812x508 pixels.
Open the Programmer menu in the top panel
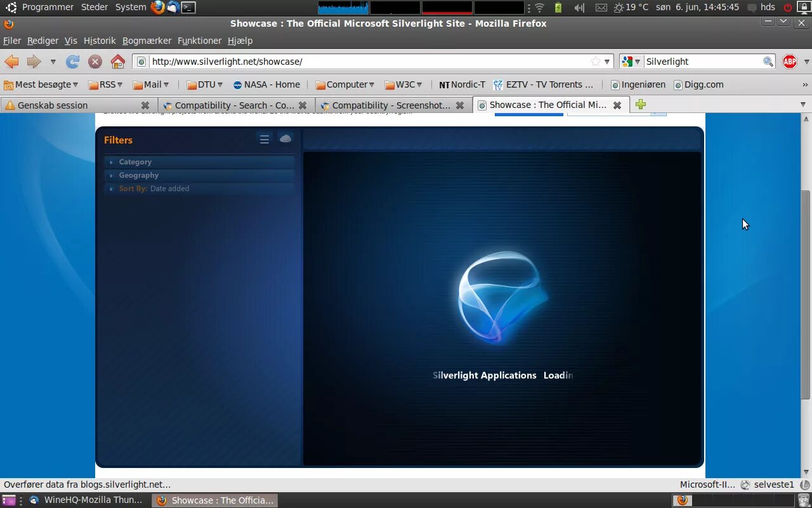click(48, 7)
